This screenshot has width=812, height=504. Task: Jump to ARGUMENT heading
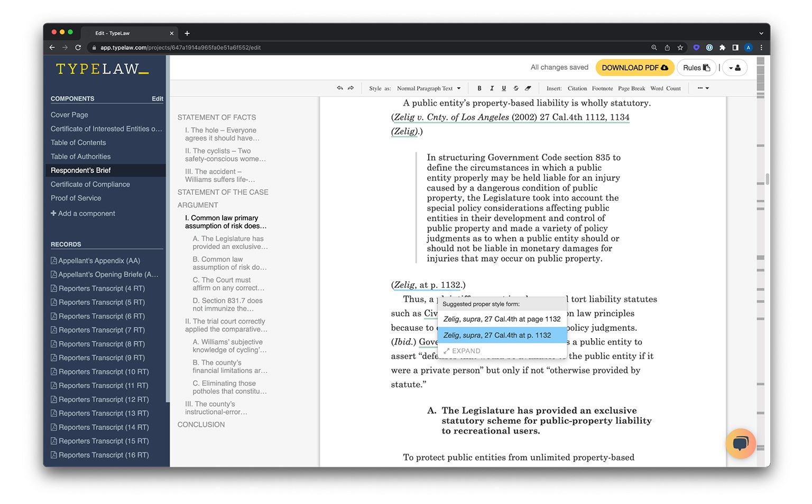(198, 205)
